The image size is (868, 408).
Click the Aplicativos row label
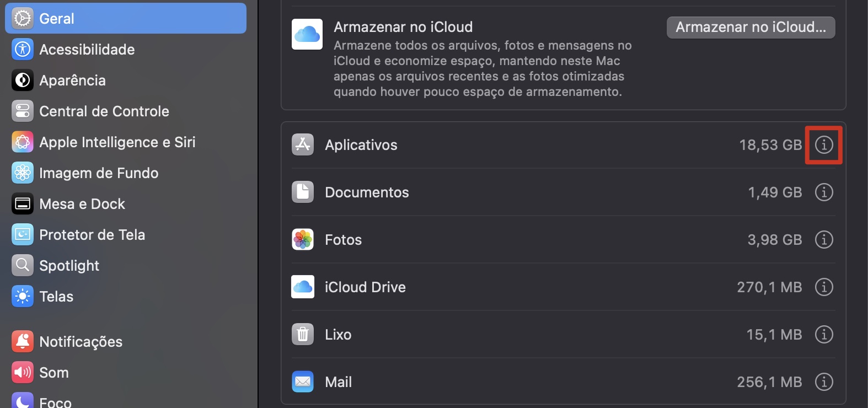(361, 145)
